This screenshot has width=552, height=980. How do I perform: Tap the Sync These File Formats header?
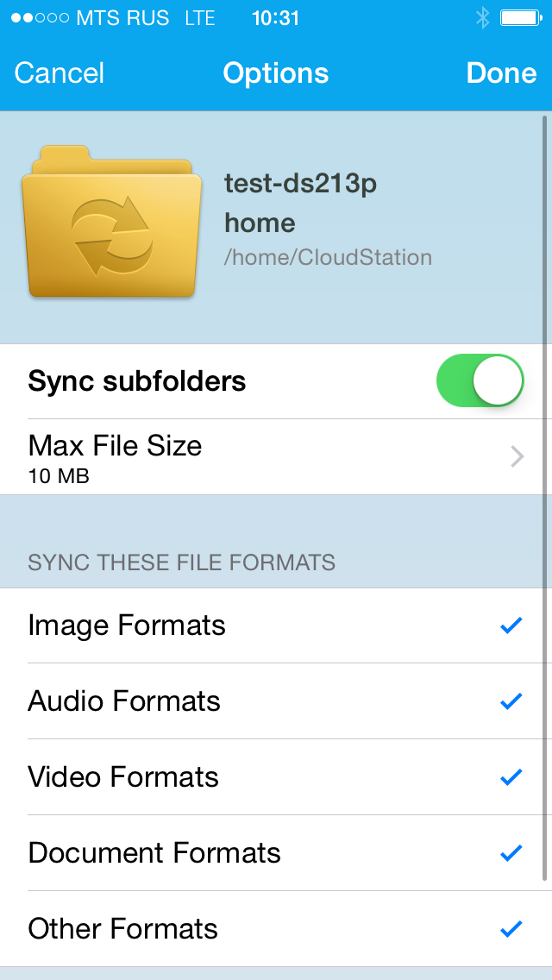point(181,563)
